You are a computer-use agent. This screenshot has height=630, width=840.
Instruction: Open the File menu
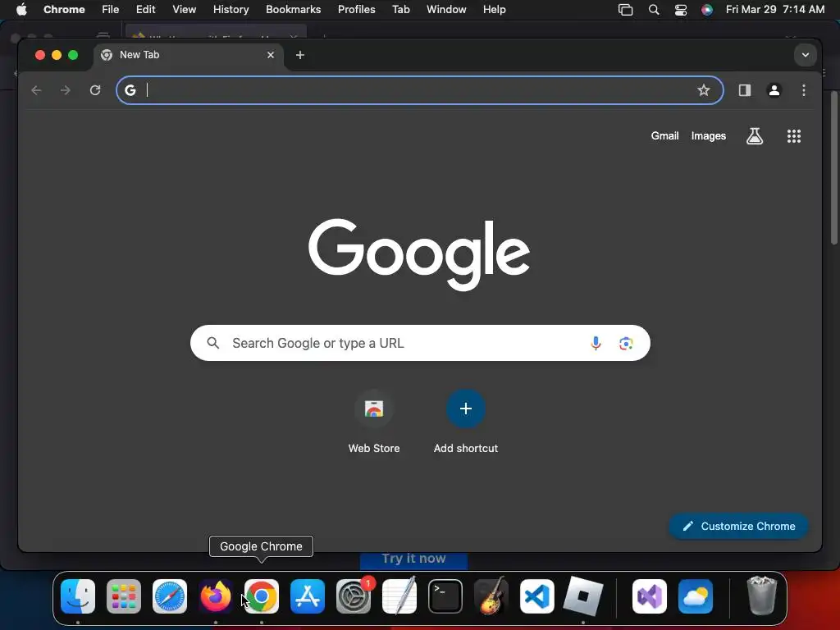coord(111,10)
